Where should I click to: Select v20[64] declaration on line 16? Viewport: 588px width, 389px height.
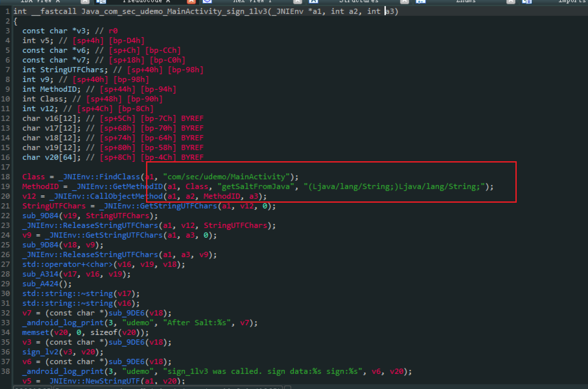51,157
